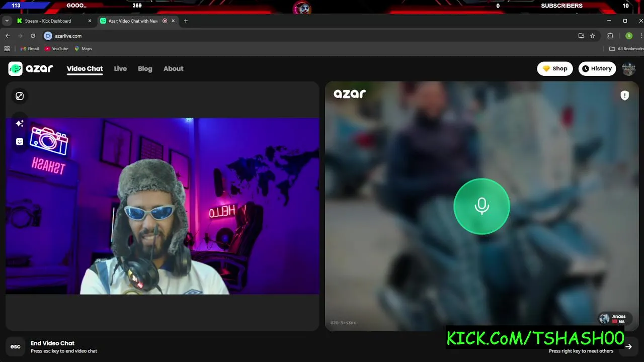Click the local webcam video feed
The height and width of the screenshot is (362, 644).
pyautogui.click(x=163, y=206)
